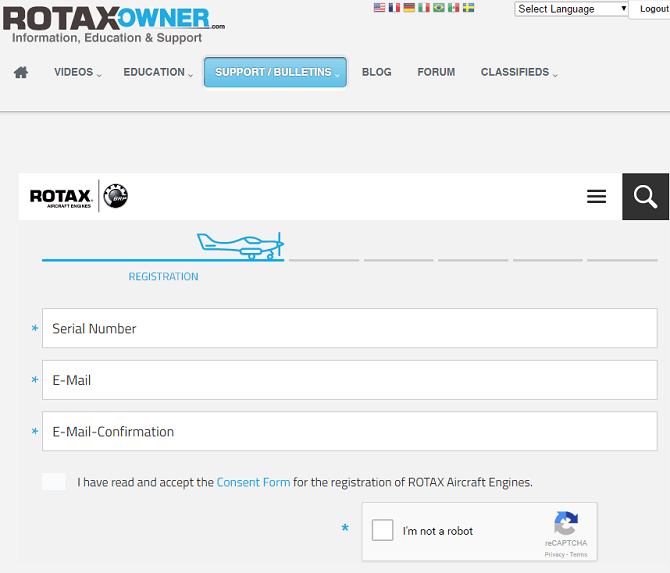
Task: Open the Consent Form link
Action: [x=253, y=482]
